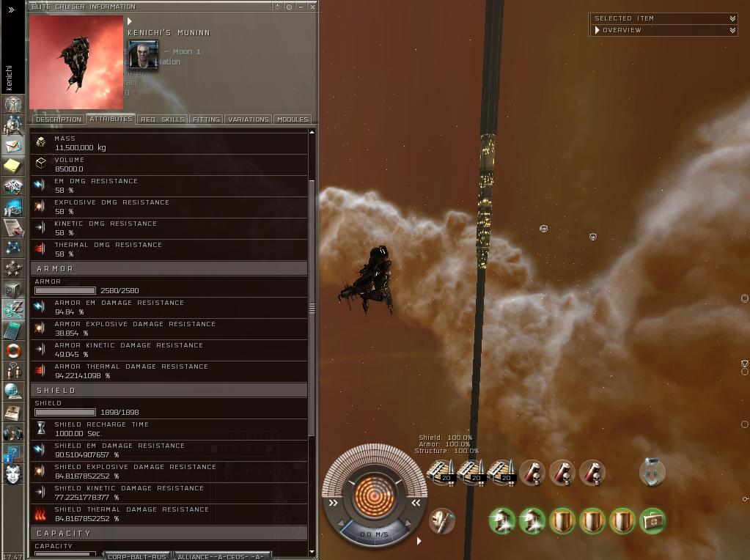Open the character sheet sidebar icon
This screenshot has width=750, height=560.
pos(13,104)
